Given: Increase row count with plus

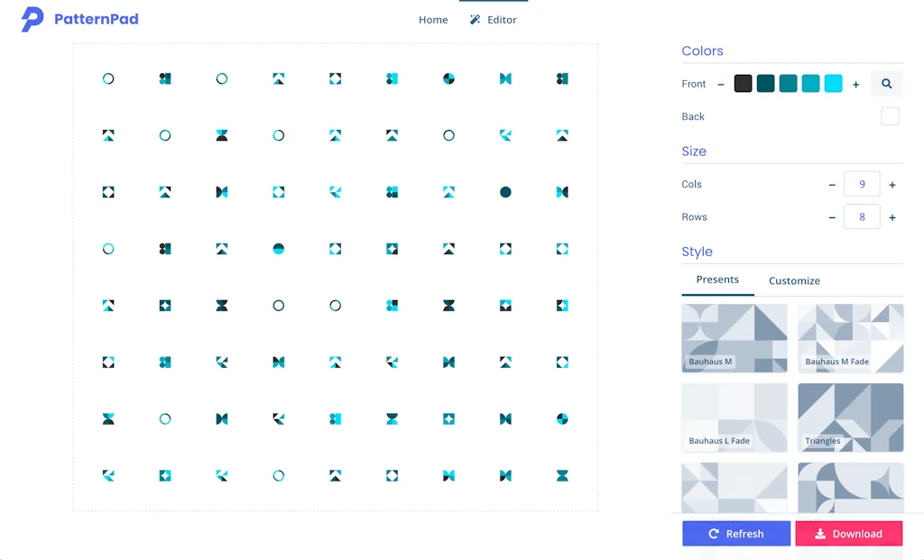Looking at the screenshot, I should (892, 217).
